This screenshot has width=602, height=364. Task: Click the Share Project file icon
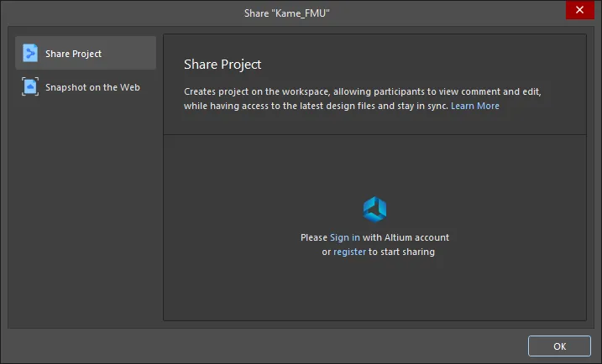click(30, 53)
